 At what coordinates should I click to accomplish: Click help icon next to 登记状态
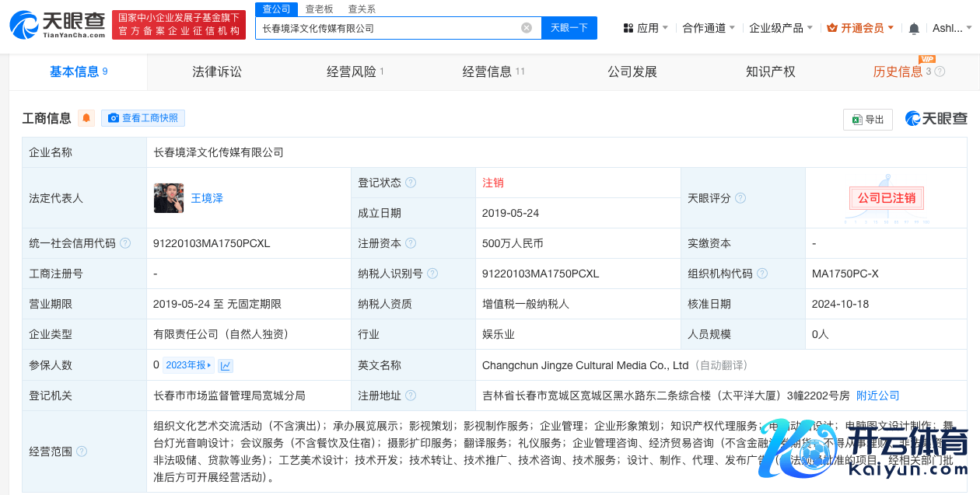click(x=411, y=183)
